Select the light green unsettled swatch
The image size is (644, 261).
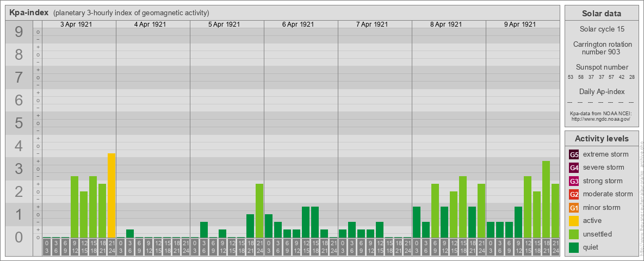tap(574, 234)
